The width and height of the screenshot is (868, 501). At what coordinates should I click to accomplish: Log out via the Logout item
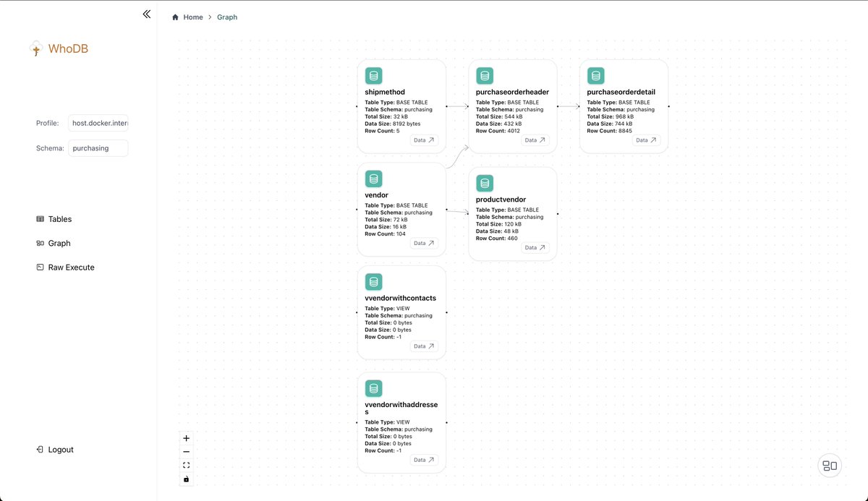pos(61,450)
